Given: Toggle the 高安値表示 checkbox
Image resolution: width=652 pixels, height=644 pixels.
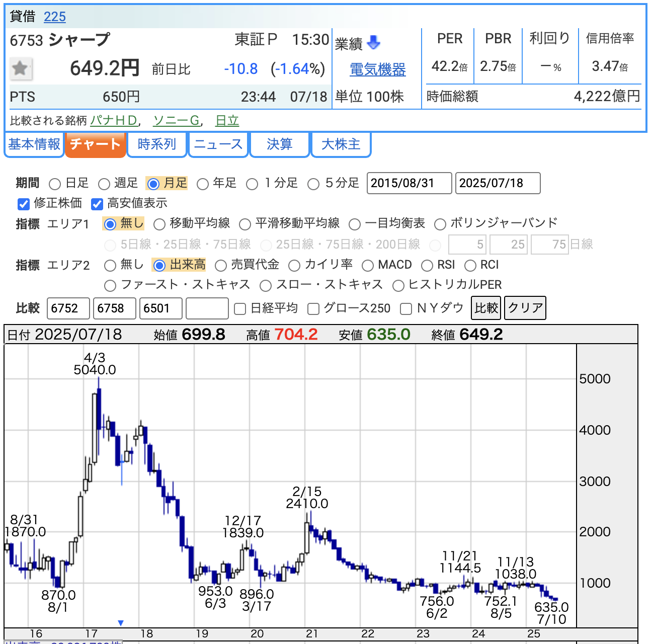Looking at the screenshot, I should pos(97,204).
